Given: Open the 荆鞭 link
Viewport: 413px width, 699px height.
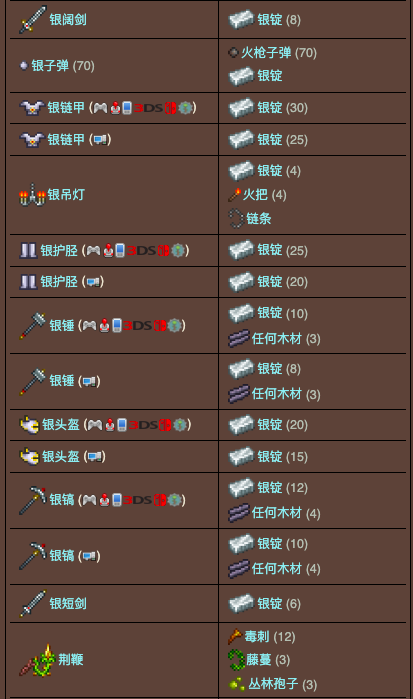Looking at the screenshot, I should [x=70, y=660].
